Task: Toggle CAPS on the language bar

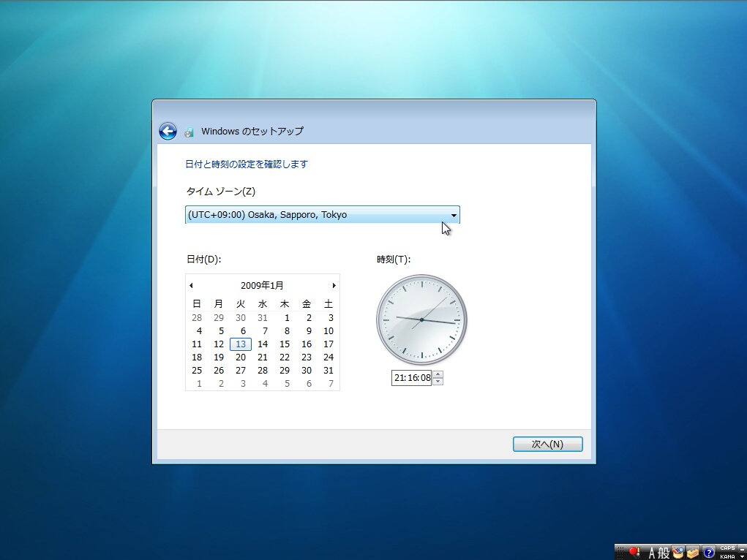Action: point(727,548)
